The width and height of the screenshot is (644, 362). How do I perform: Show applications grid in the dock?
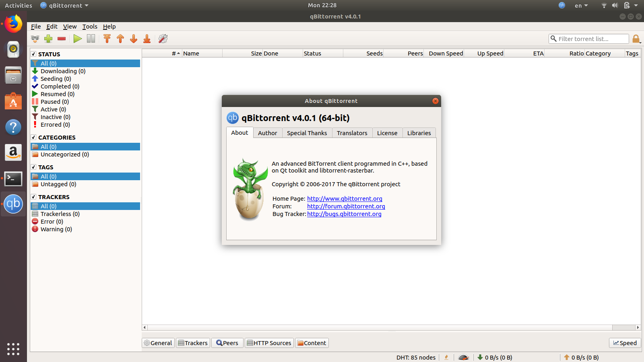13,349
